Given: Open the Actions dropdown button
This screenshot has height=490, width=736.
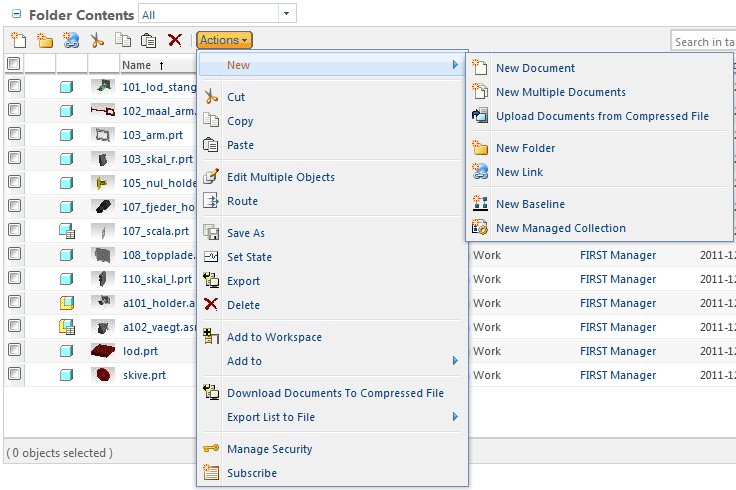Looking at the screenshot, I should click(x=224, y=40).
